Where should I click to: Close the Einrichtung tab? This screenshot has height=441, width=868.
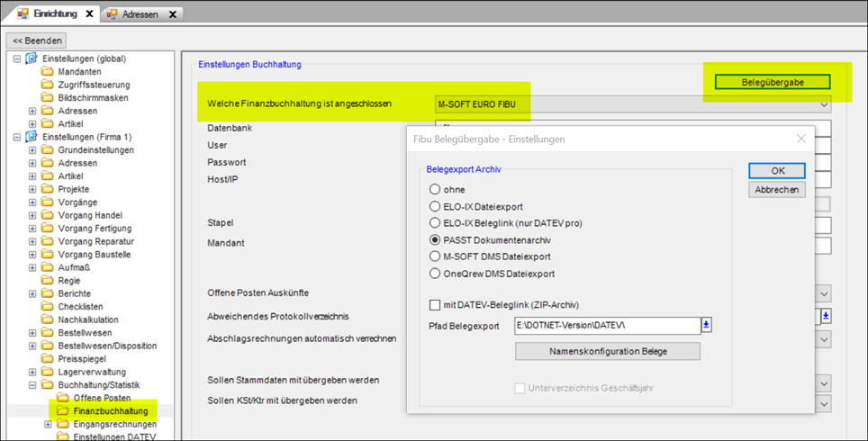(89, 14)
